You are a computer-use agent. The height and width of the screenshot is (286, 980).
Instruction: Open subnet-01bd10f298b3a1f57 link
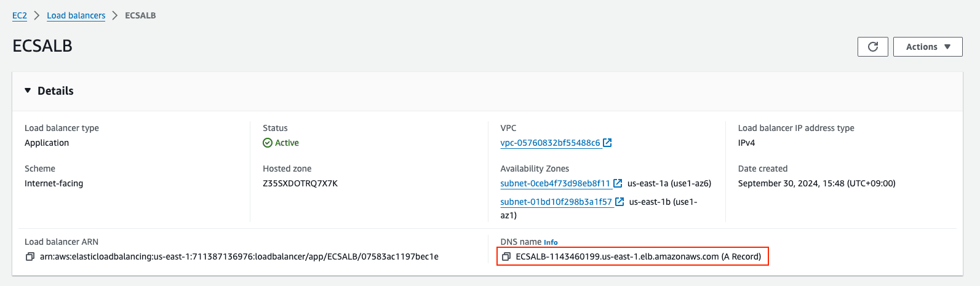pos(556,202)
